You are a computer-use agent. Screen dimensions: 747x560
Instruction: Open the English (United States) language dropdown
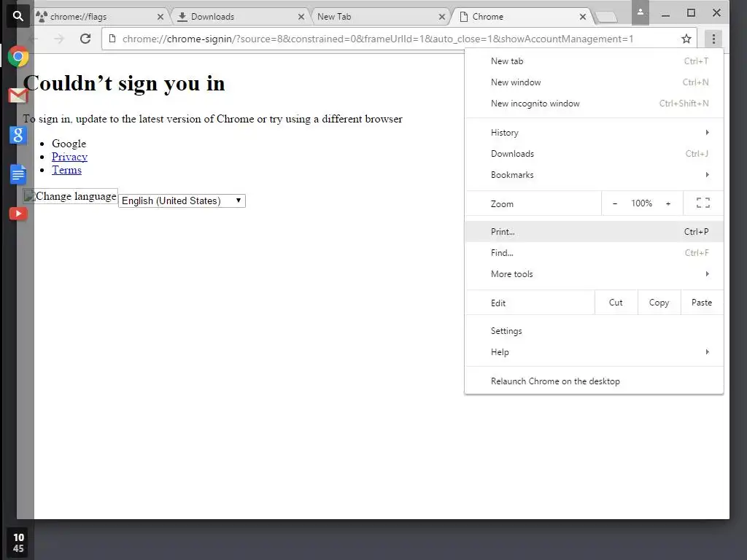coord(182,201)
